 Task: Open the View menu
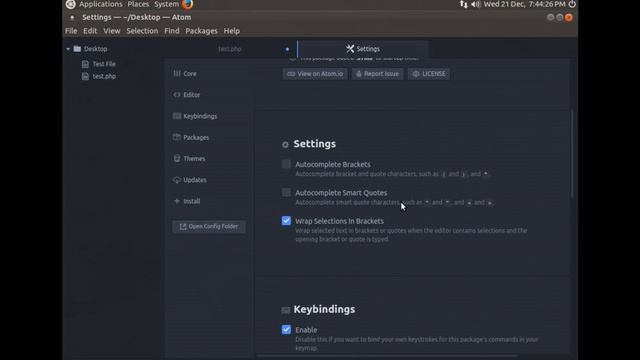[x=111, y=31]
